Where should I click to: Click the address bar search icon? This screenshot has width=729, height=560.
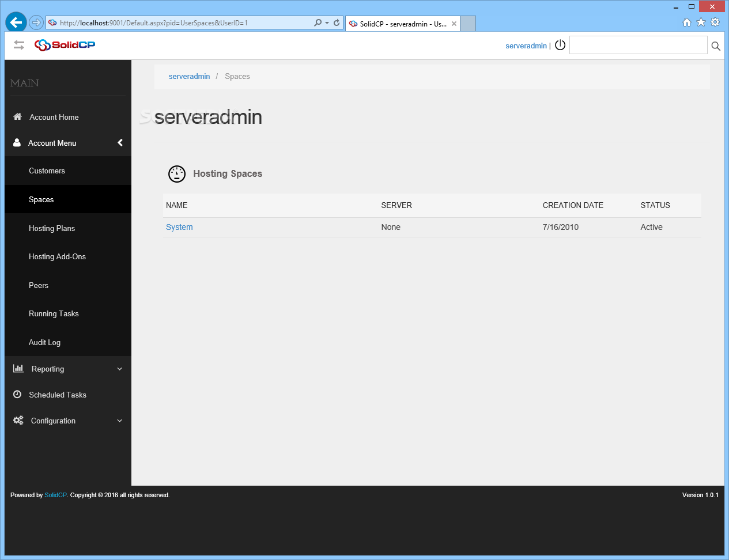[x=318, y=23]
